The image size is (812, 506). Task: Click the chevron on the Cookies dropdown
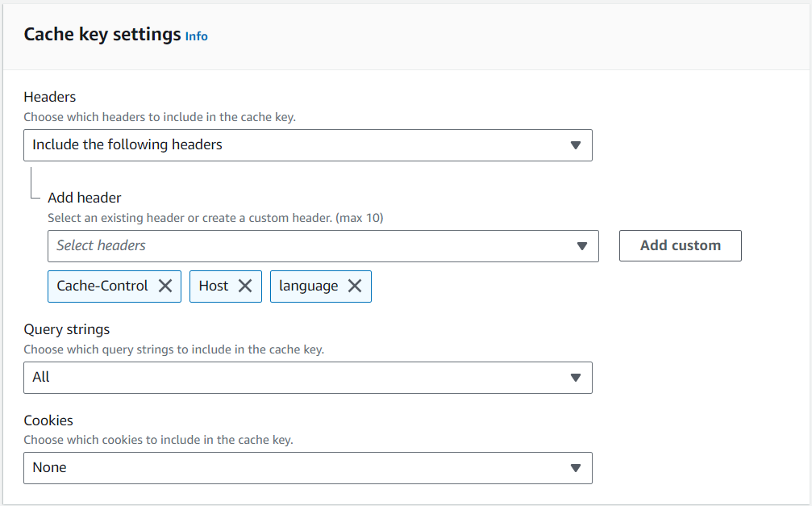coord(577,467)
